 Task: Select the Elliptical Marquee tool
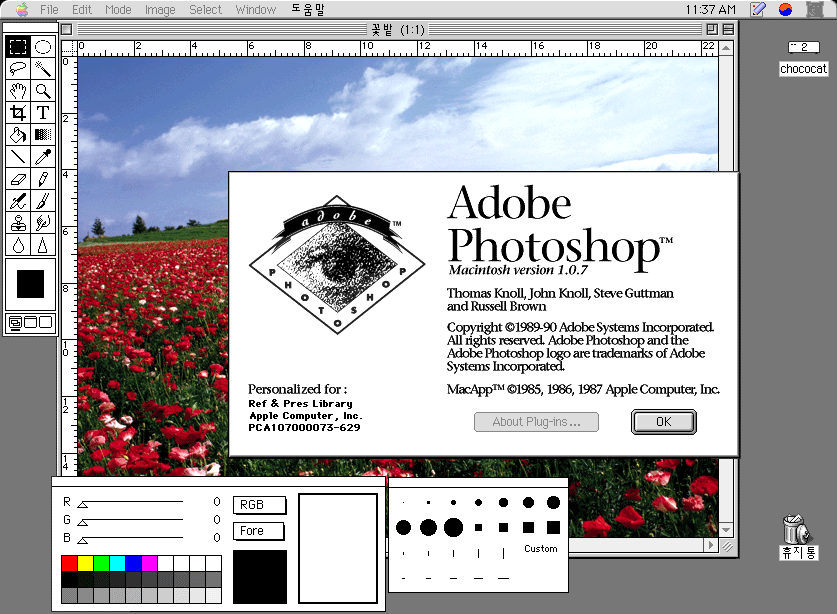(x=43, y=46)
